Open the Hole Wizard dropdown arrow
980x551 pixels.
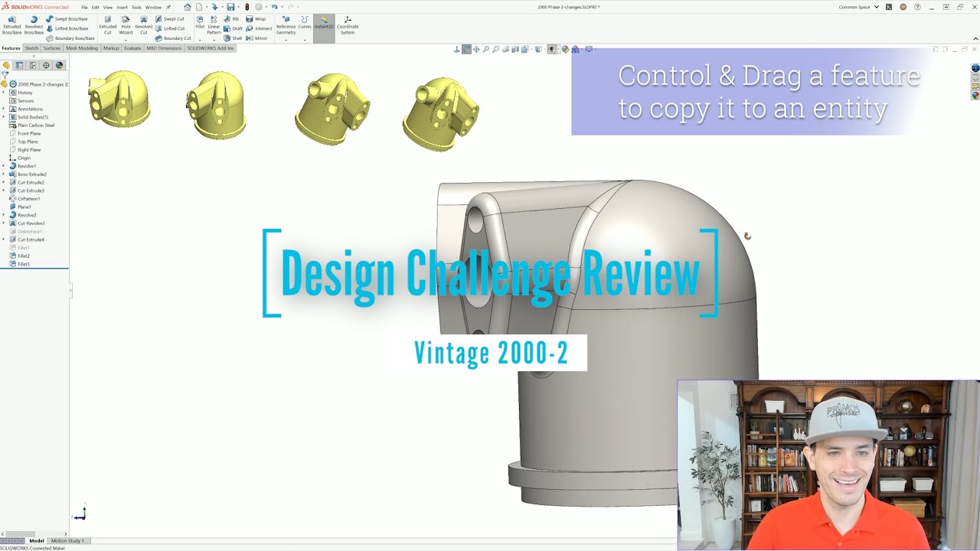tap(126, 40)
